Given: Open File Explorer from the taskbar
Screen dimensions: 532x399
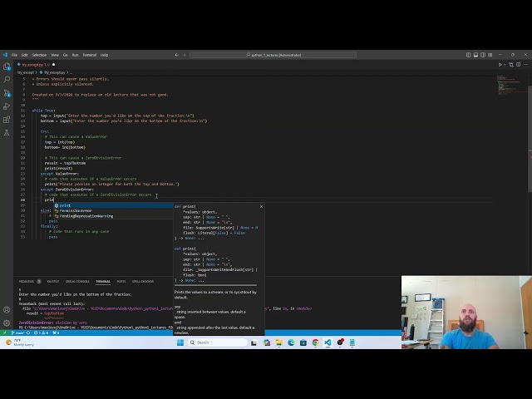Looking at the screenshot, I should (x=279, y=342).
